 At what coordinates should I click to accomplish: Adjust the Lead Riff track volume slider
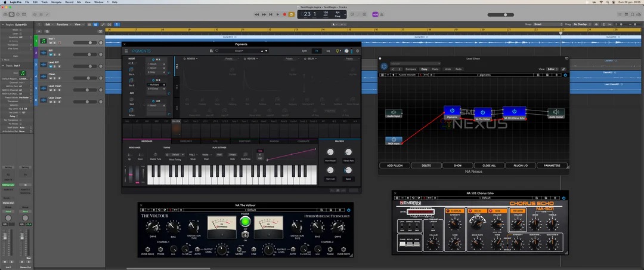click(x=85, y=66)
